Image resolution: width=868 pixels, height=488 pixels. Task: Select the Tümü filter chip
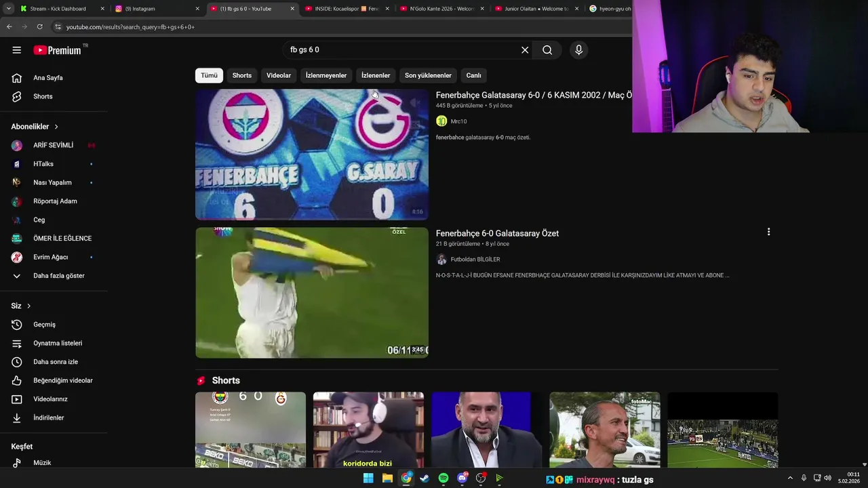(209, 75)
